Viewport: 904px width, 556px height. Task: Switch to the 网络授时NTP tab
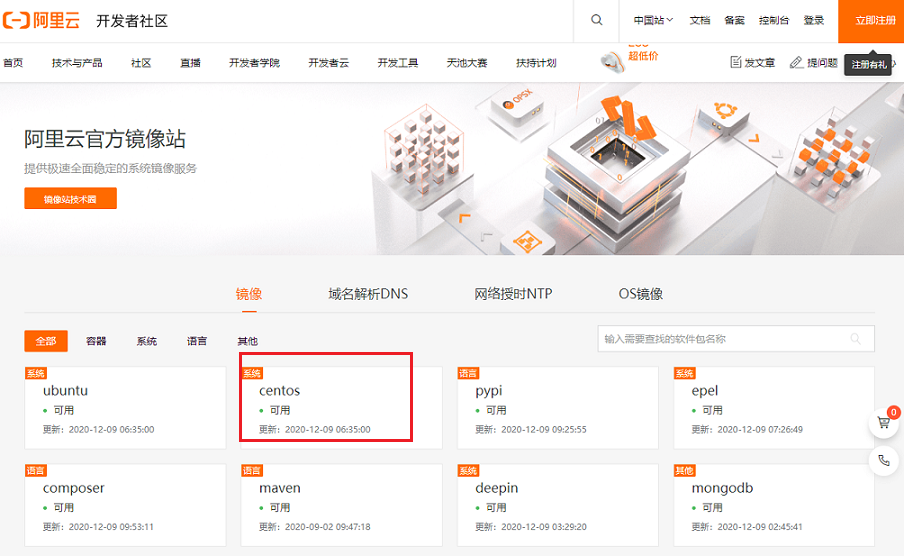pyautogui.click(x=513, y=294)
